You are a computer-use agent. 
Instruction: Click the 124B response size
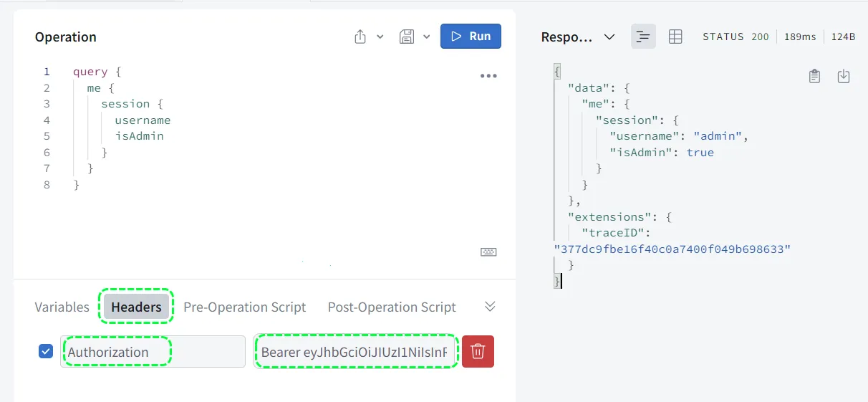click(x=843, y=37)
